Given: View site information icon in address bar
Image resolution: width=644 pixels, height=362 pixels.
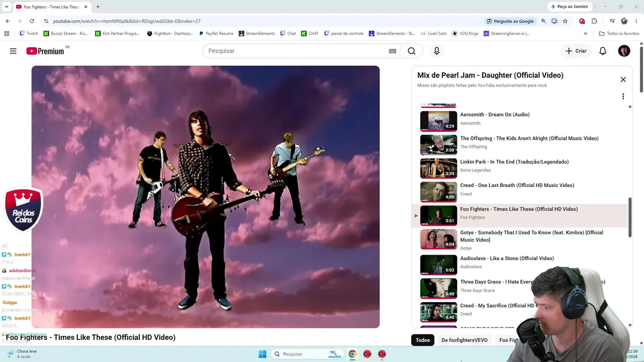Looking at the screenshot, I should pos(46,21).
